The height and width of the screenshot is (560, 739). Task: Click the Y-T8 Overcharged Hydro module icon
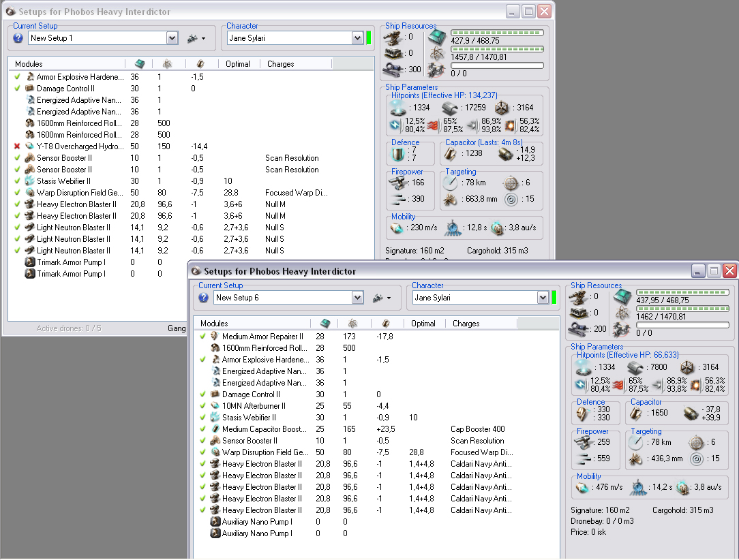[x=29, y=146]
